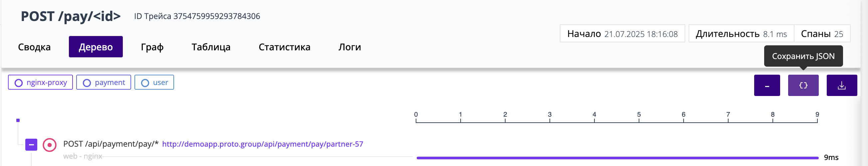The width and height of the screenshot is (868, 166).
Task: Click the POST /api/payment/pay/* span name
Action: click(111, 144)
